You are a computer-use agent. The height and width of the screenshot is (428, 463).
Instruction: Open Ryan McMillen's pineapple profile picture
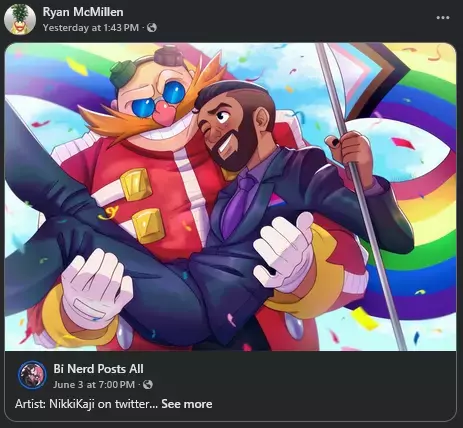[x=20, y=20]
